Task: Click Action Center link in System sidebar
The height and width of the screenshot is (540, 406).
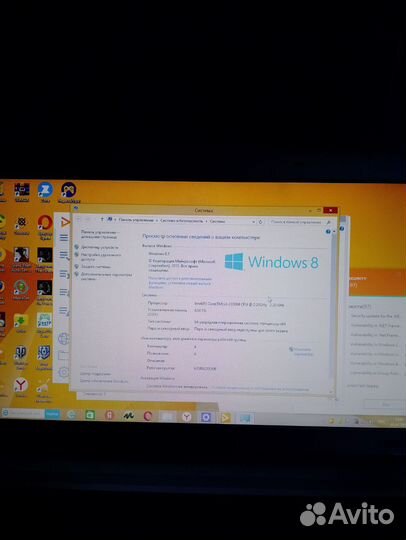Action: coord(95,374)
